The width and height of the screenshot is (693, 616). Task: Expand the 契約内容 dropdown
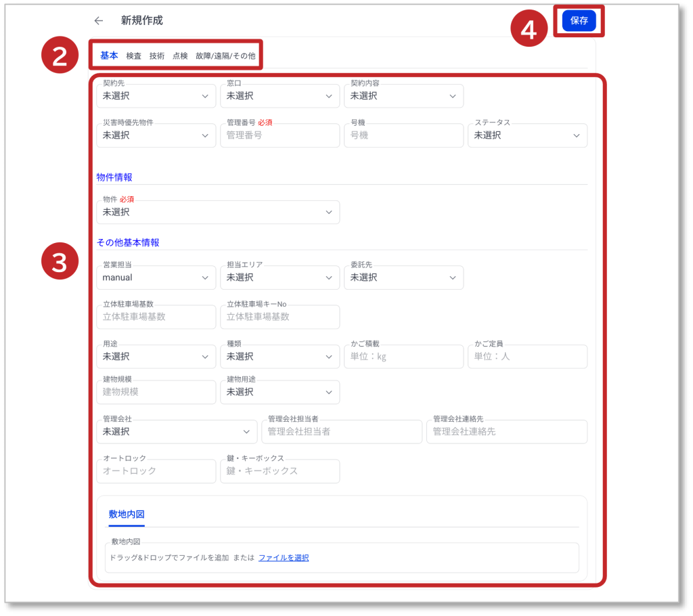pyautogui.click(x=403, y=96)
